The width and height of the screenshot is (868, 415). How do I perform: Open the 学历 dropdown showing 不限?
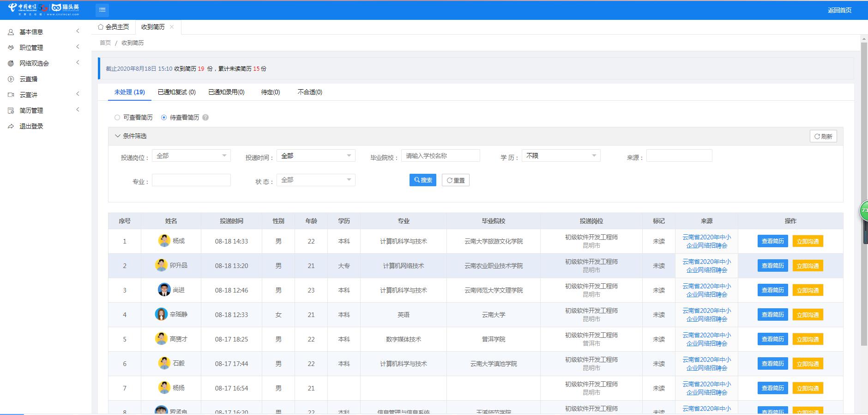(x=561, y=156)
